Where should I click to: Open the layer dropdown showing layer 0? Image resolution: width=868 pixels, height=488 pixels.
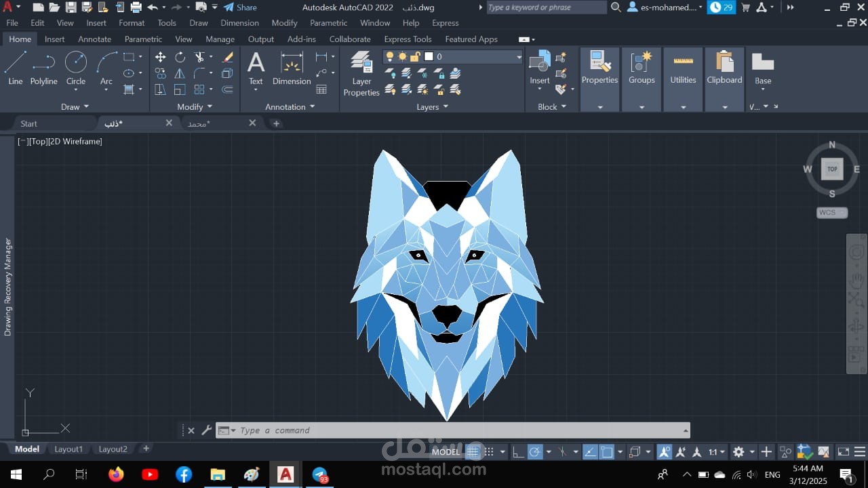[x=453, y=57]
